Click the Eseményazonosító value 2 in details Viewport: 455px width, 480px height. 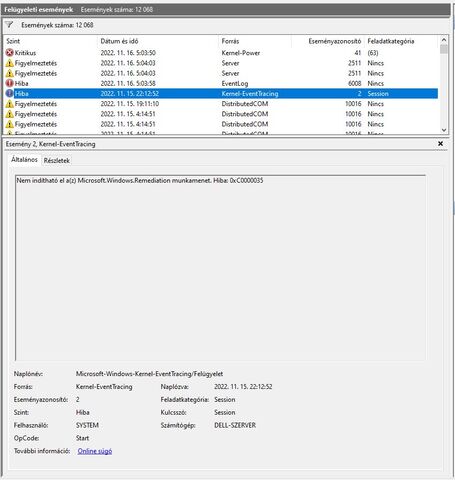[78, 399]
